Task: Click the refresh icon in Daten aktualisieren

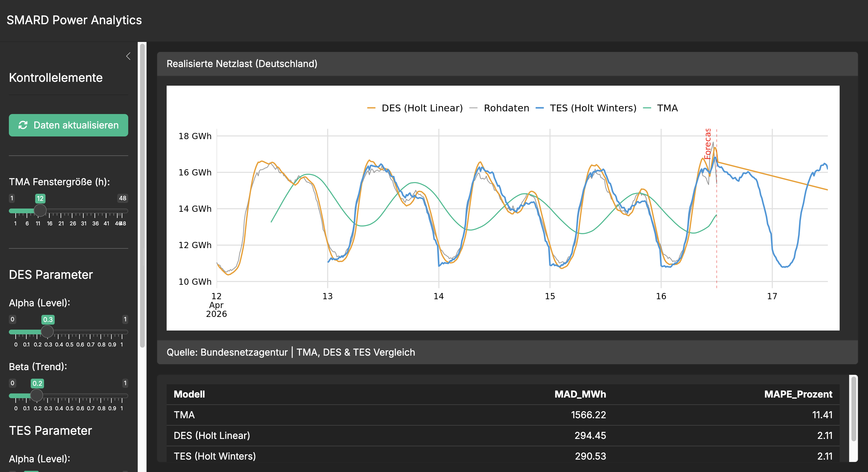Action: pos(23,125)
